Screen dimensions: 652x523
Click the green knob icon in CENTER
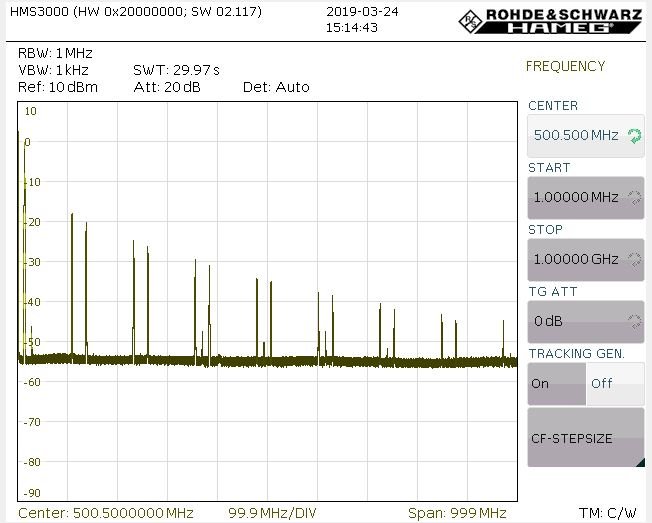[635, 136]
